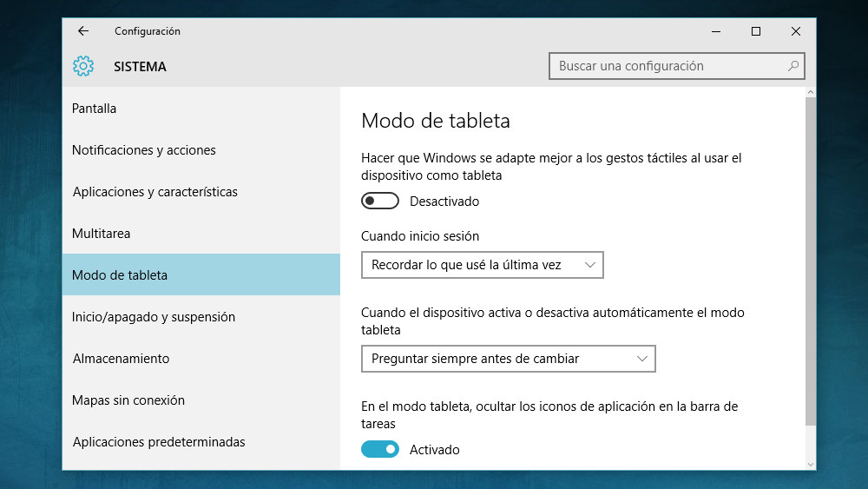Select Modo de tableta in sidebar

point(201,274)
